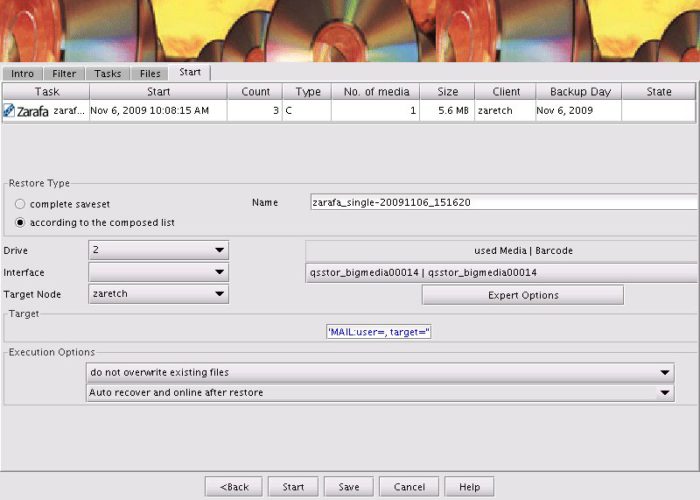Sort by the Start column header
Image resolution: width=700 pixels, height=500 pixels.
pyautogui.click(x=158, y=92)
